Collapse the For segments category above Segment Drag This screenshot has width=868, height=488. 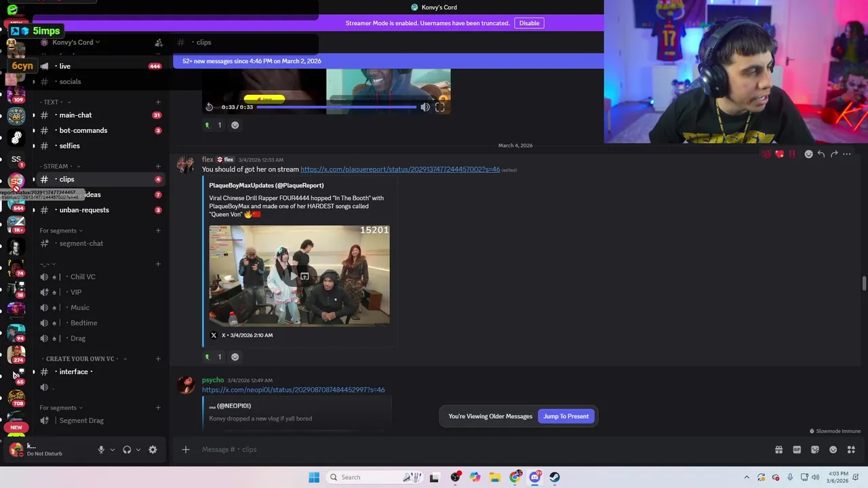pyautogui.click(x=61, y=407)
